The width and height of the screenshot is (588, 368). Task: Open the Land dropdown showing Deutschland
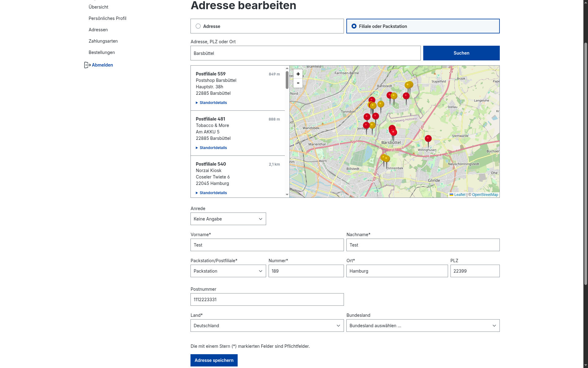click(x=267, y=326)
